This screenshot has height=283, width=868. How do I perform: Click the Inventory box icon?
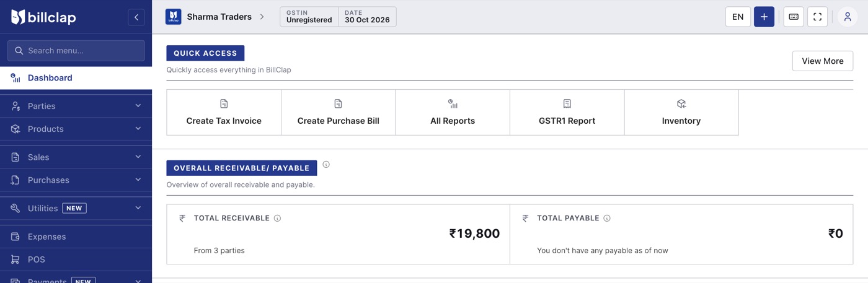(x=681, y=103)
